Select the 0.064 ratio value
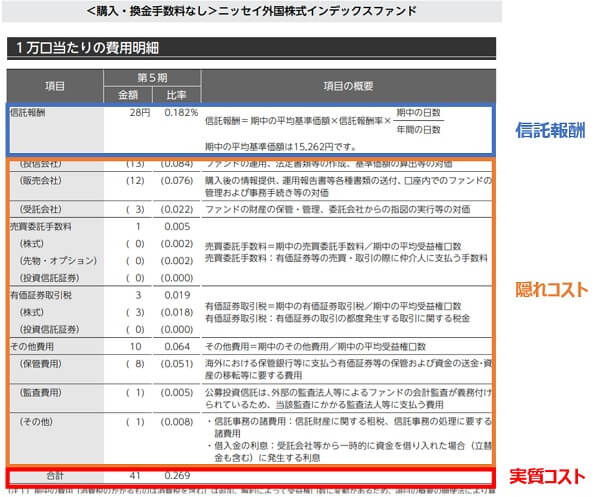Screen dimensions: 600x497 tap(177, 347)
